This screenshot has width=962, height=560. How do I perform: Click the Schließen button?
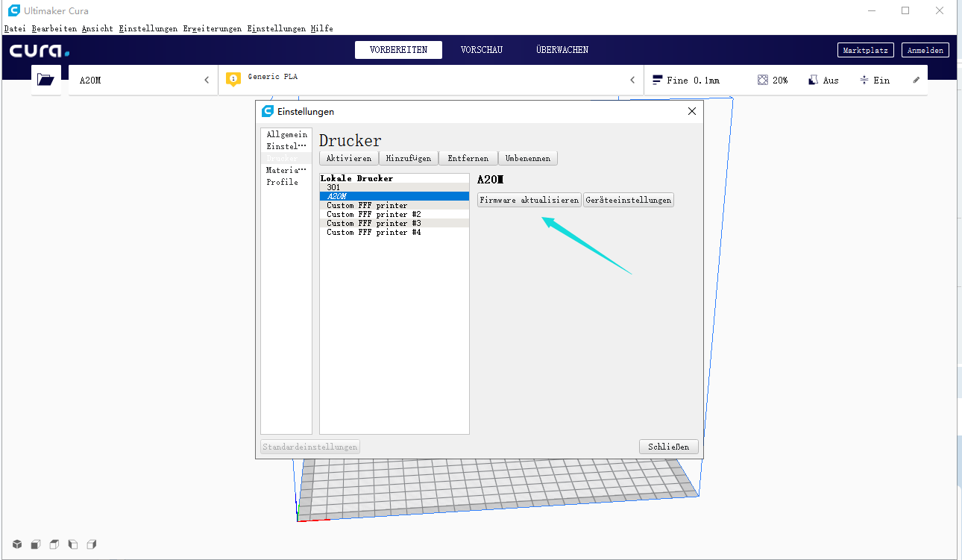click(x=669, y=447)
